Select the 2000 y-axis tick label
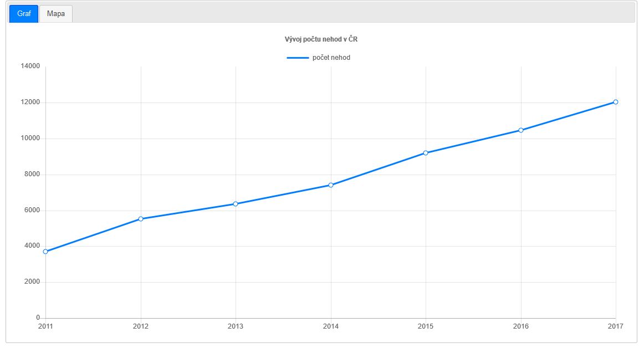 pyautogui.click(x=32, y=282)
